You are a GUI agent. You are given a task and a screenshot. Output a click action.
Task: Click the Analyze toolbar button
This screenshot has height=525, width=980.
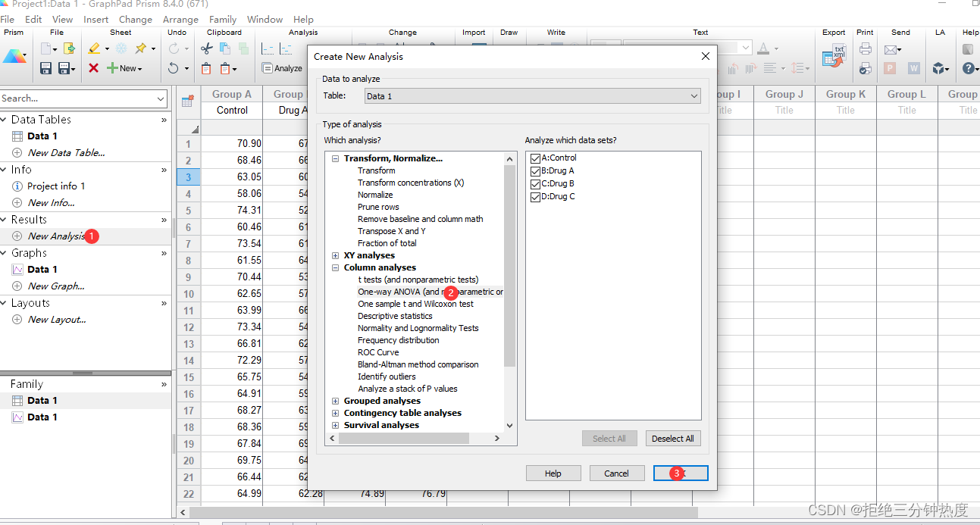pyautogui.click(x=282, y=68)
